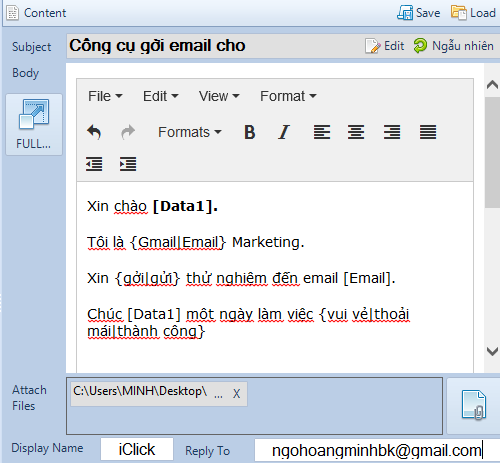This screenshot has height=463, width=500.
Task: Click the Ngẫu nhiên button
Action: point(453,46)
